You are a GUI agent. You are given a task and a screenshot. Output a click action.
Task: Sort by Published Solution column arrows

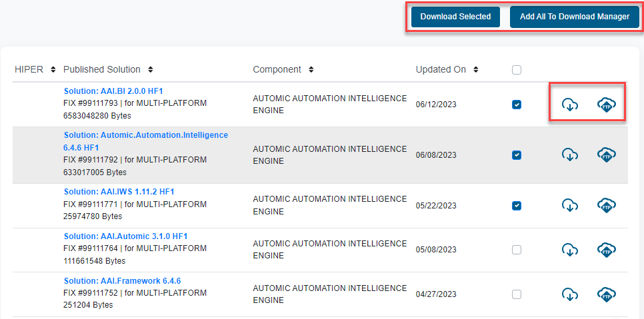pyautogui.click(x=151, y=70)
